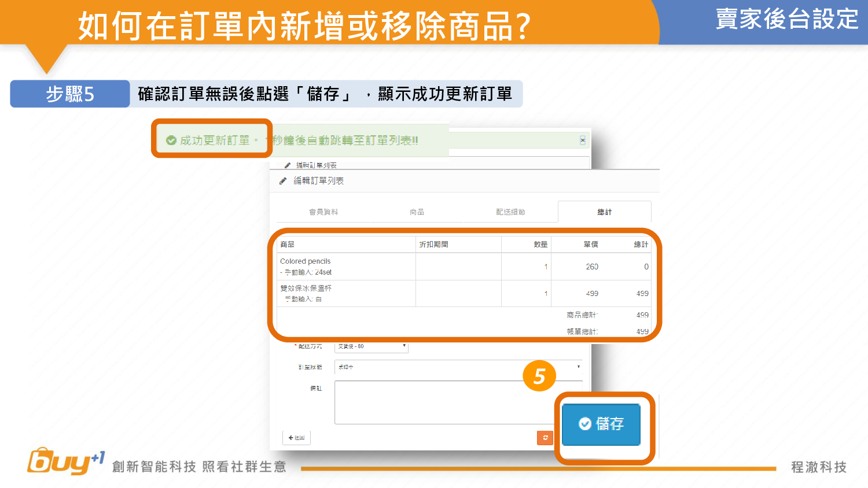Go to the 配送細節 tab
868x488 pixels.
510,212
